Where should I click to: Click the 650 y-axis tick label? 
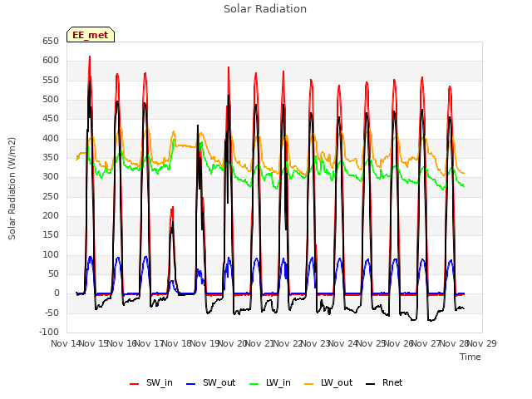pyautogui.click(x=51, y=42)
